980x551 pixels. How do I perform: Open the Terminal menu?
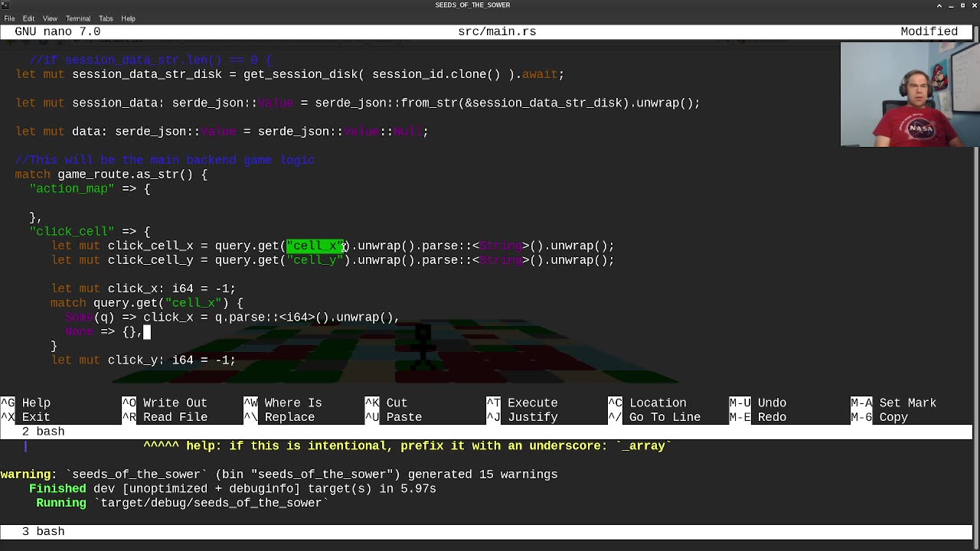[x=78, y=18]
